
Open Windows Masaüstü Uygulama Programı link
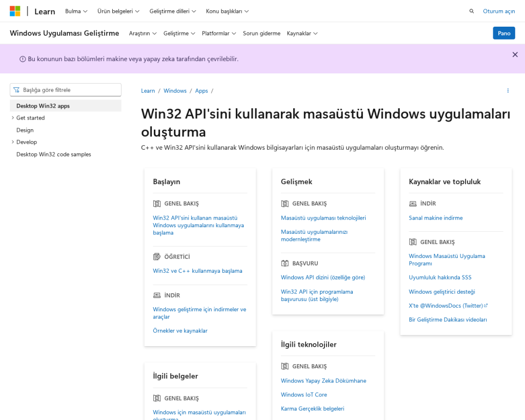447,259
